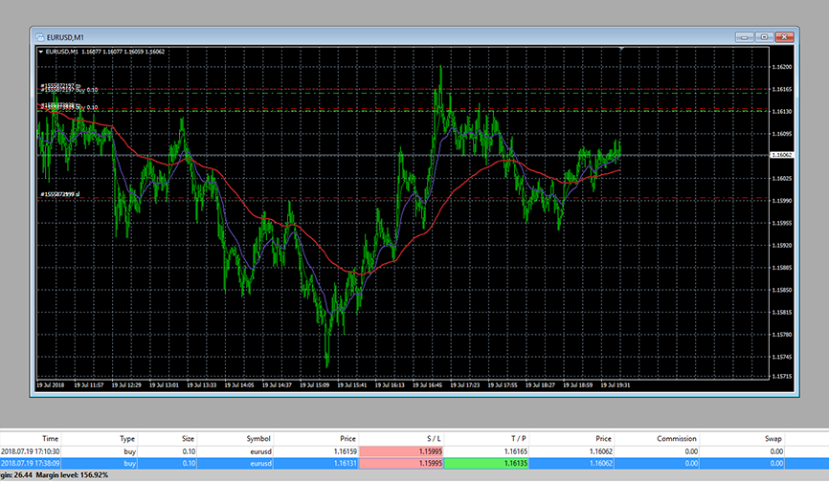Click the Margin level: 156.92% status text
829x504 pixels.
pos(72,475)
